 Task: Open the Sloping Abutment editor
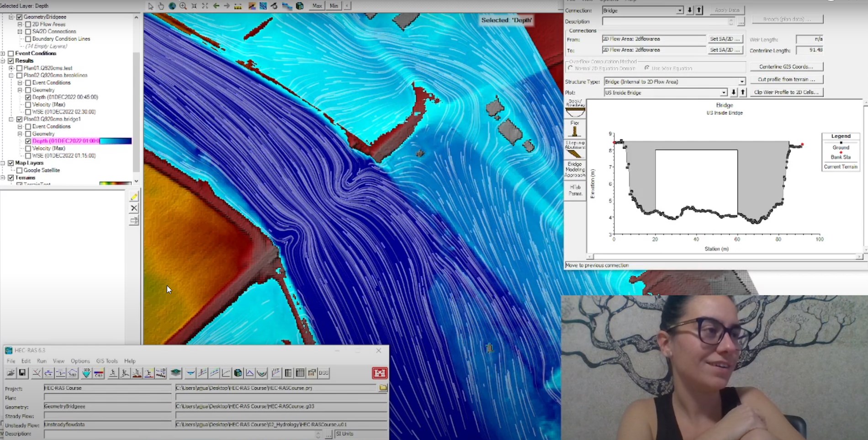coord(575,149)
